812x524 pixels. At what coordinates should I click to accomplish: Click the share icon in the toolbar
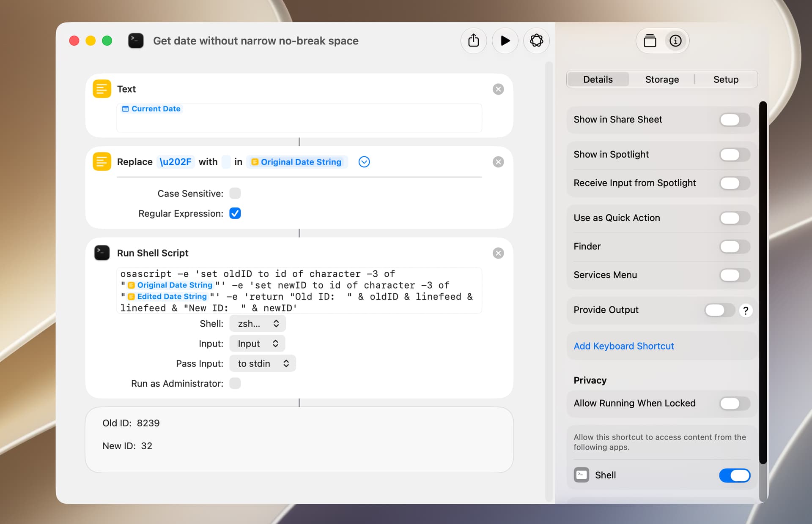tap(474, 41)
